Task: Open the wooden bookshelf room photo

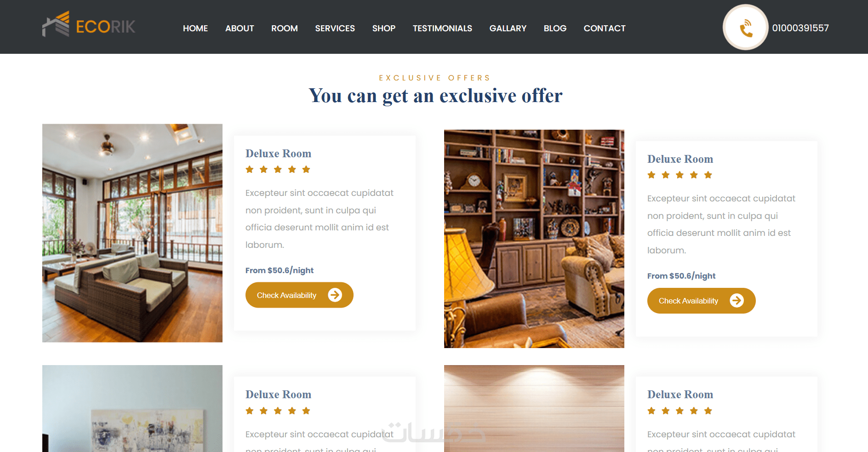Action: point(534,239)
